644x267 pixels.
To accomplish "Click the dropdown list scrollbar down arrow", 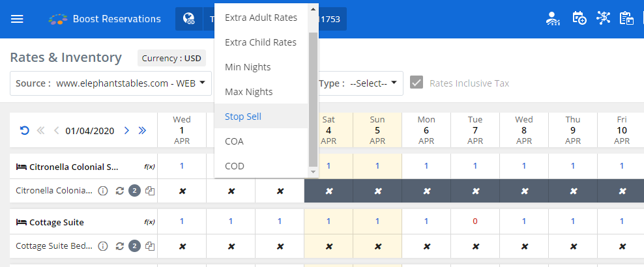I will click(x=314, y=172).
